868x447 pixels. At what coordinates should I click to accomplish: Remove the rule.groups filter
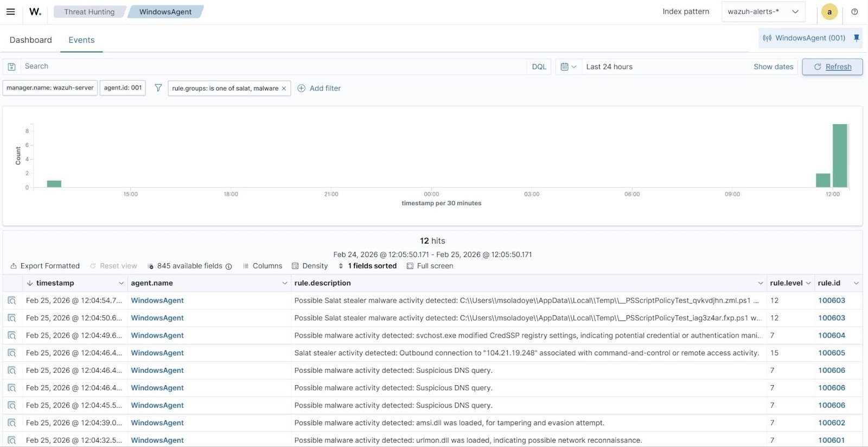[284, 88]
